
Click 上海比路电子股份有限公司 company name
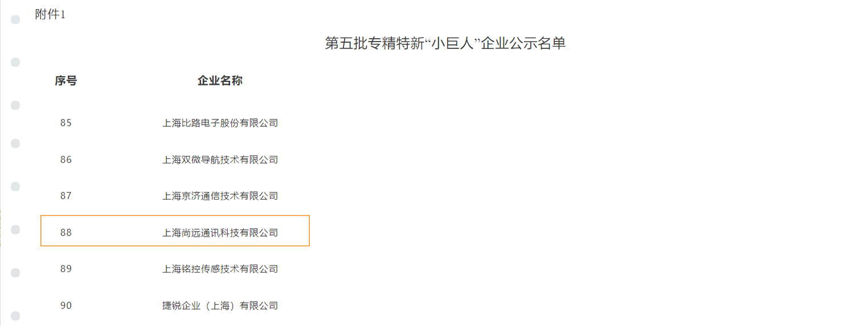tap(220, 123)
